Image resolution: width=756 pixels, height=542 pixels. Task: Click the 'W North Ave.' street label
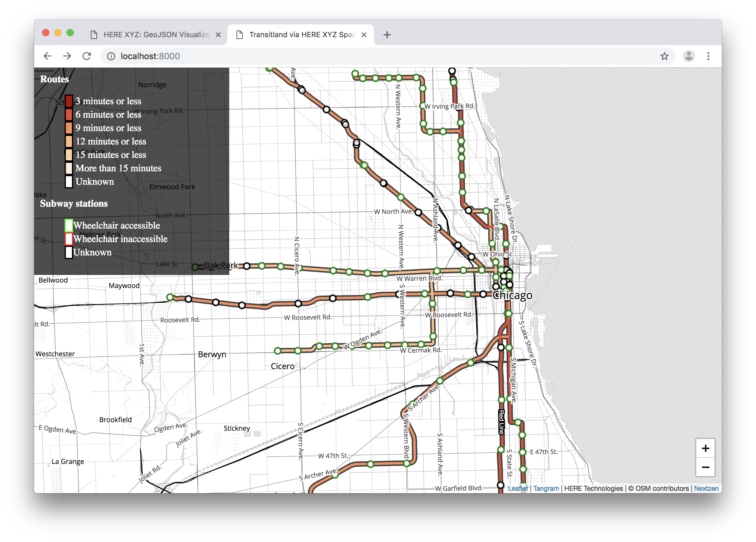pos(393,212)
